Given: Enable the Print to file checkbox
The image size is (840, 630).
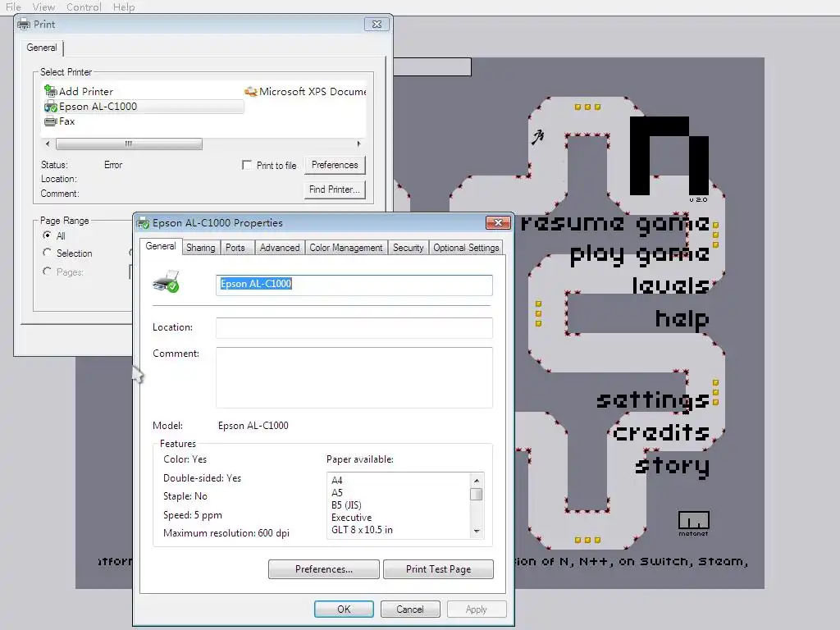Looking at the screenshot, I should coord(247,165).
